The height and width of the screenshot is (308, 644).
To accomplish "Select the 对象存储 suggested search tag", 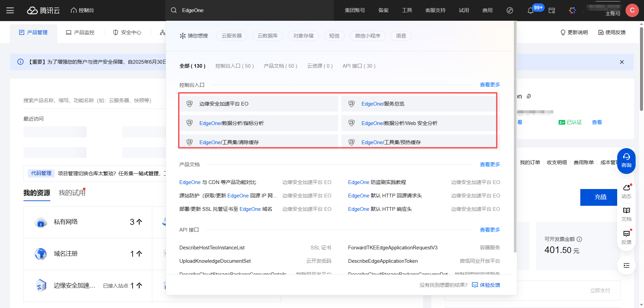I will 304,36.
